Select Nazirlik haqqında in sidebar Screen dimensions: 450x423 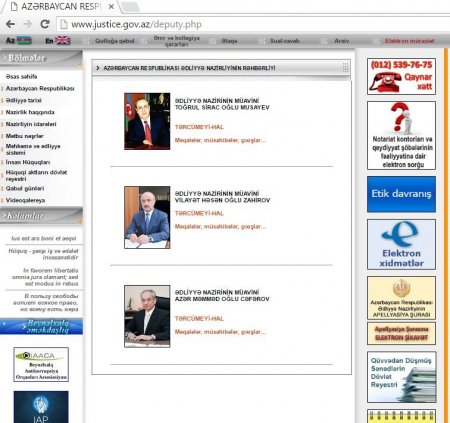click(30, 112)
